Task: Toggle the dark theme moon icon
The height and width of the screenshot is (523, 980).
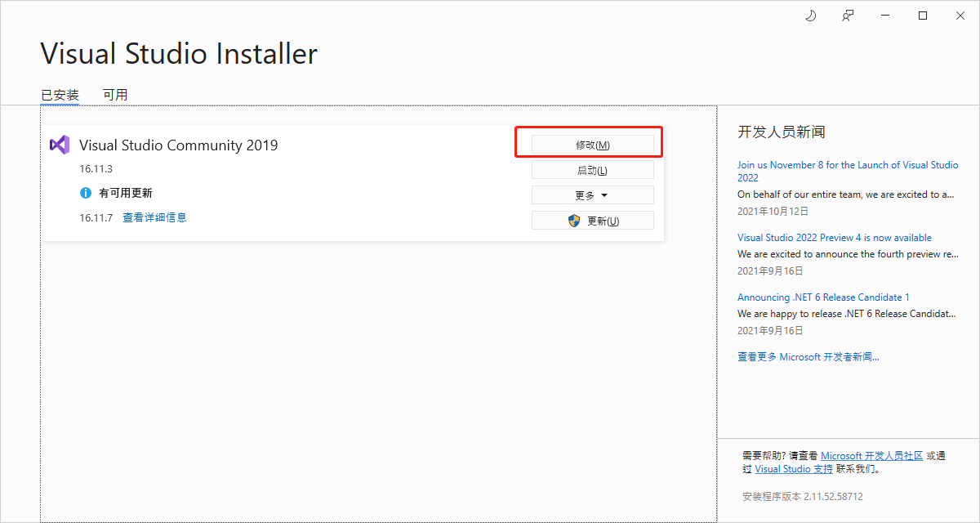Action: coord(811,16)
